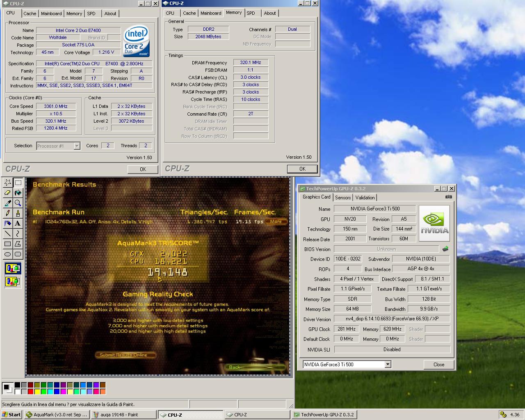Pick the Eraser tool in Paint
525x420 pixels.
tap(7, 193)
